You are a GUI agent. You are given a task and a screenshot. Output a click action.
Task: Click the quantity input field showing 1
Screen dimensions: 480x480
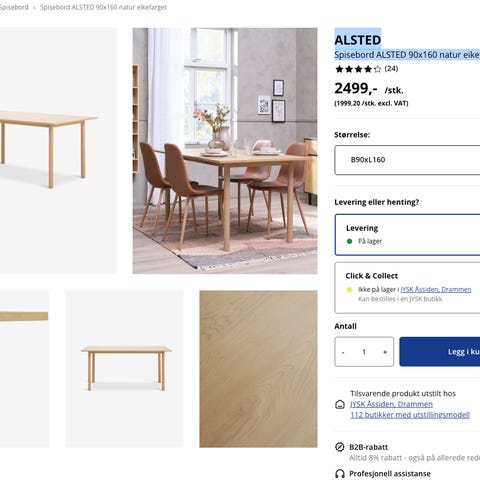364,352
